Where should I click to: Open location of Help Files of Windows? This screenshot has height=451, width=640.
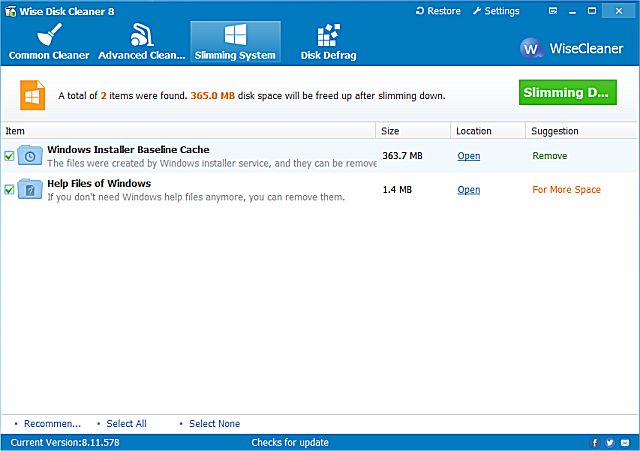coord(469,190)
